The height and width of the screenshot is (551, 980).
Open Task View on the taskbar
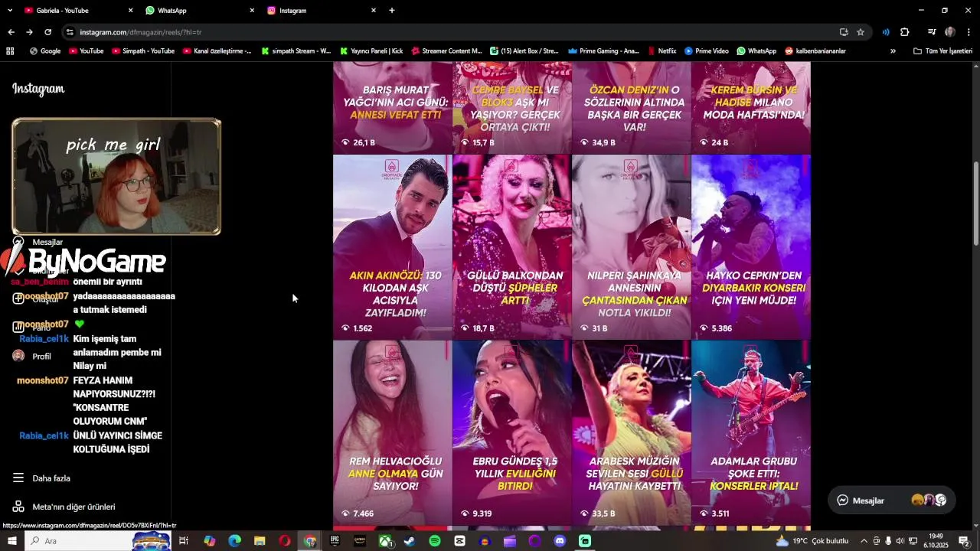coord(184,541)
